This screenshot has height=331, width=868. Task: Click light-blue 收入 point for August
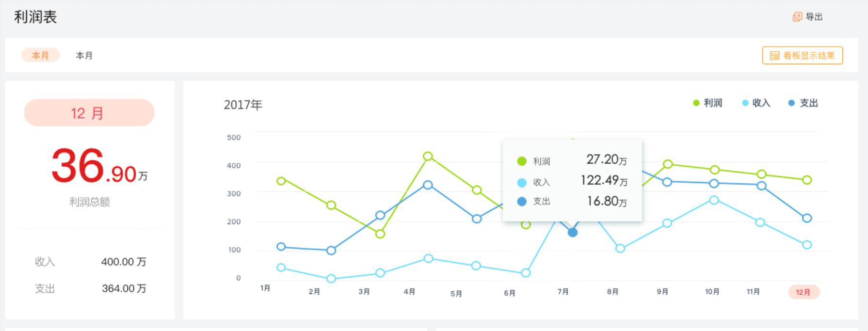[620, 248]
